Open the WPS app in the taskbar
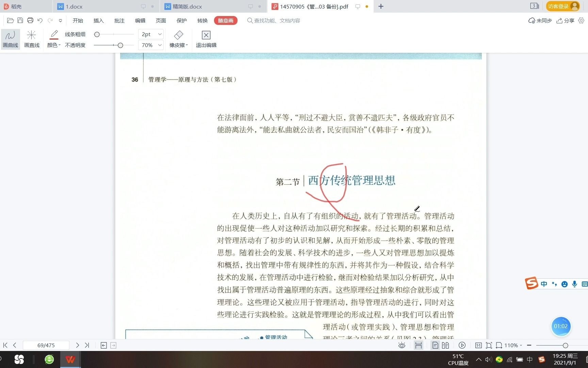Viewport: 588px width, 368px height. (x=70, y=359)
